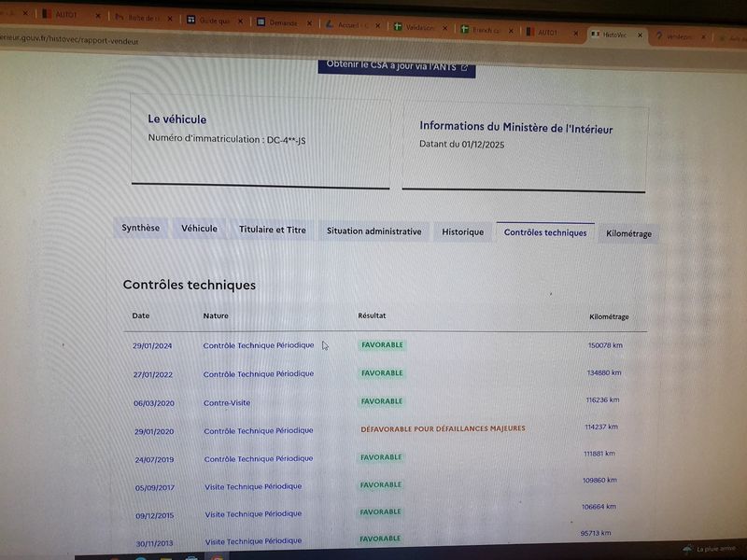Click the mileage value 134880 km

point(604,372)
